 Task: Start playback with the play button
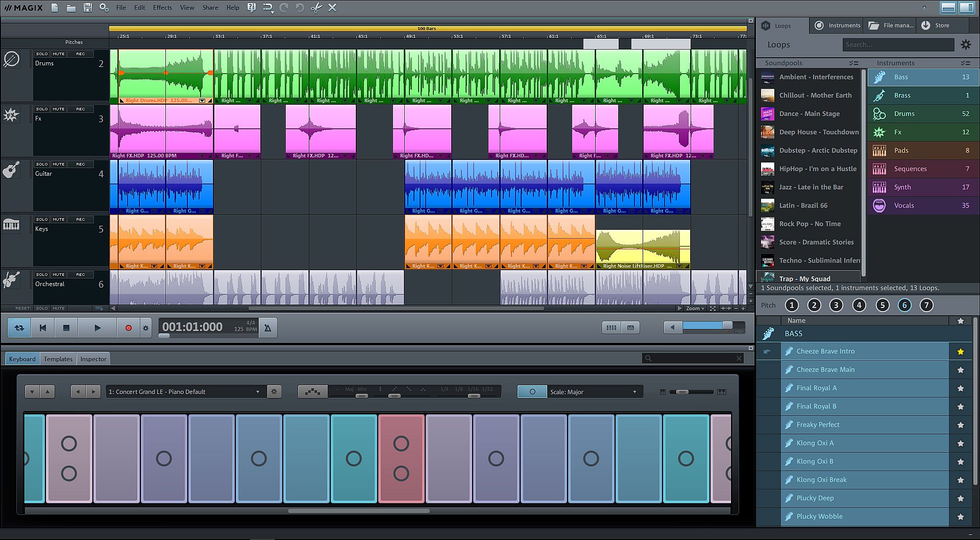pos(97,328)
